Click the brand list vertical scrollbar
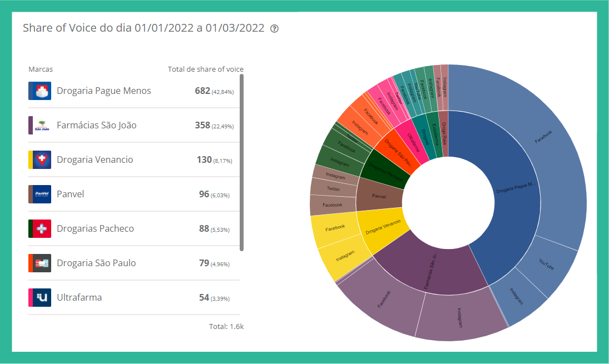Image resolution: width=609 pixels, height=364 pixels. point(242,161)
